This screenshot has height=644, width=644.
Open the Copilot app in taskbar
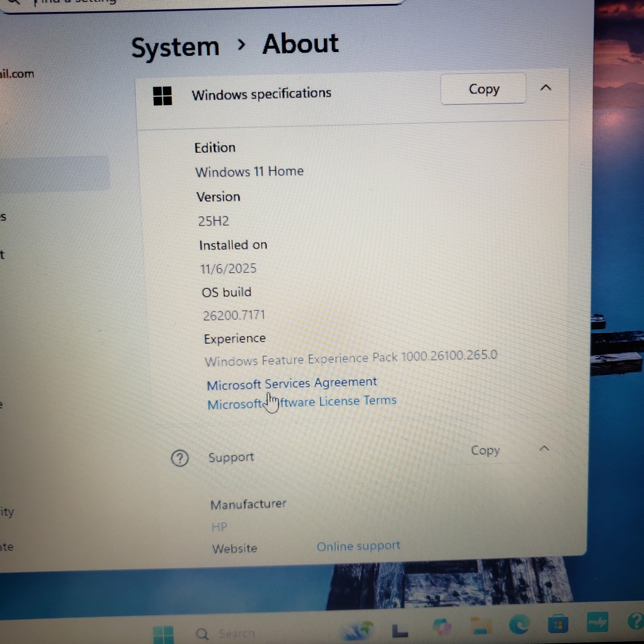(x=442, y=627)
